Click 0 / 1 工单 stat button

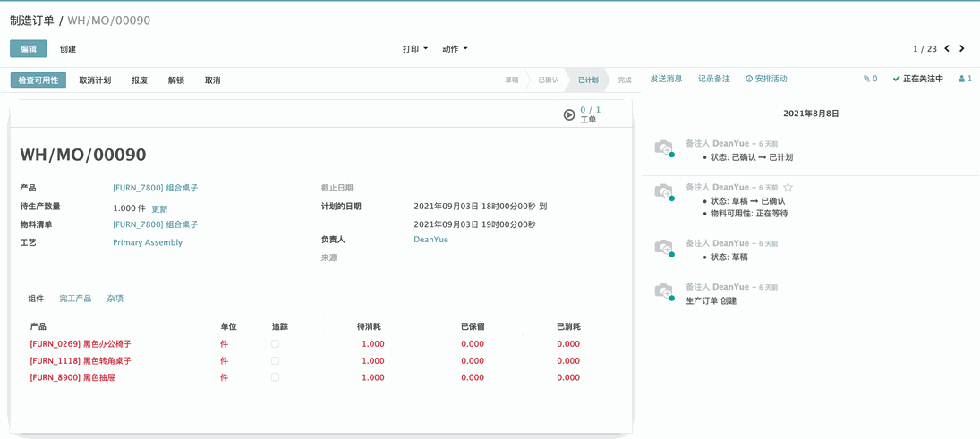coord(591,114)
